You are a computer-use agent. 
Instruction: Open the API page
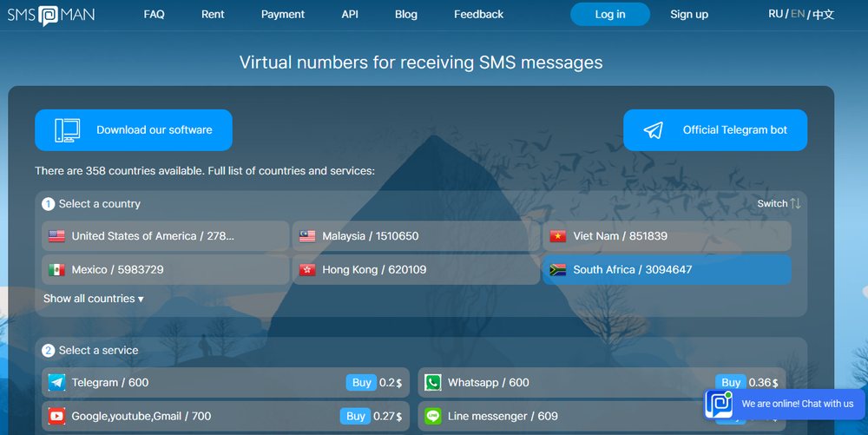[350, 15]
